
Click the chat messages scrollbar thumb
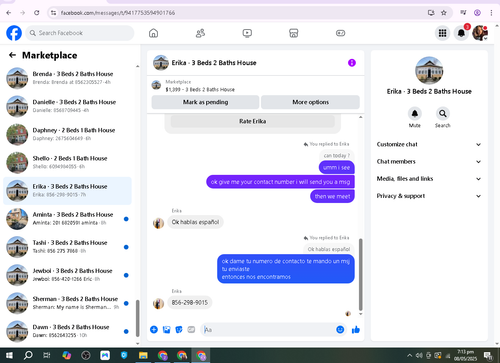pyautogui.click(x=360, y=274)
